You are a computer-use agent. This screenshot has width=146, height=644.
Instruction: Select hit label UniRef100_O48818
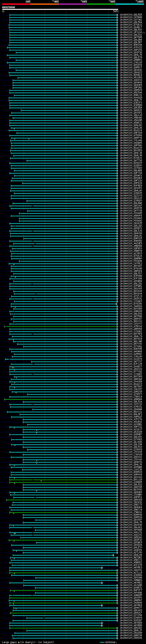pyautogui.click(x=131, y=306)
